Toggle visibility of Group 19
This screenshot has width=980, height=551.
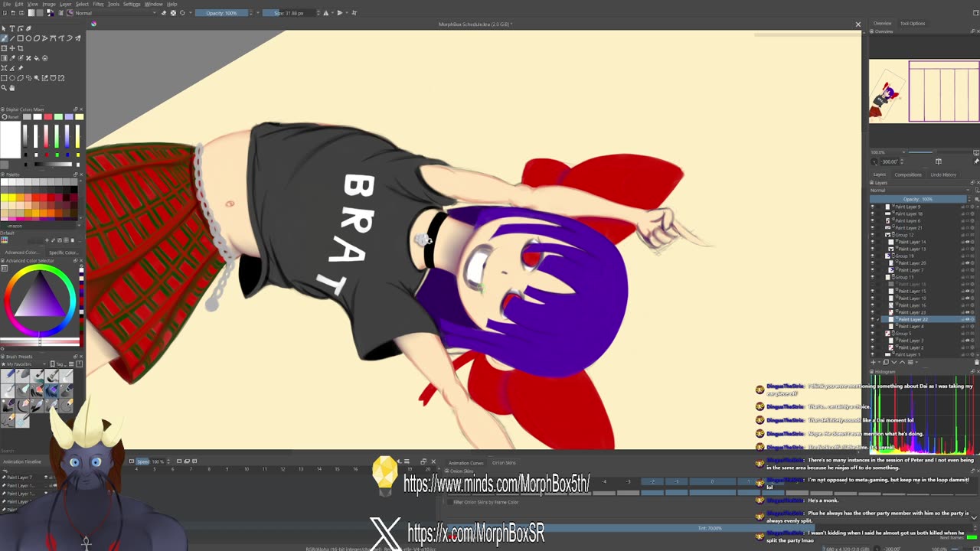[872, 256]
